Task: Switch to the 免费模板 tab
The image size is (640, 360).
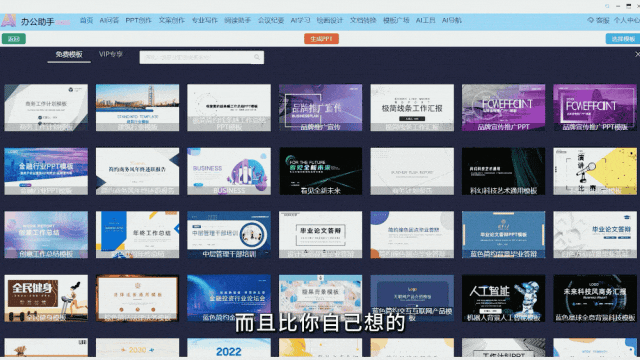Action: point(69,54)
